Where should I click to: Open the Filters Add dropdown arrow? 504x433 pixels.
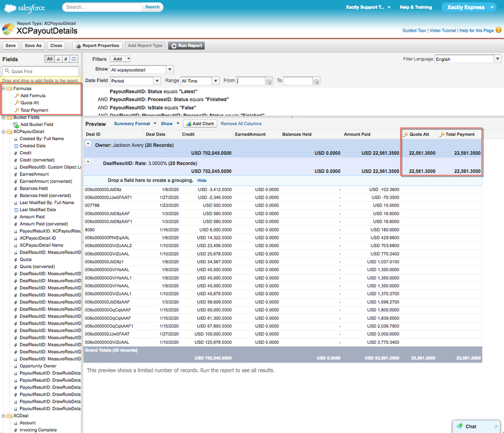point(128,59)
